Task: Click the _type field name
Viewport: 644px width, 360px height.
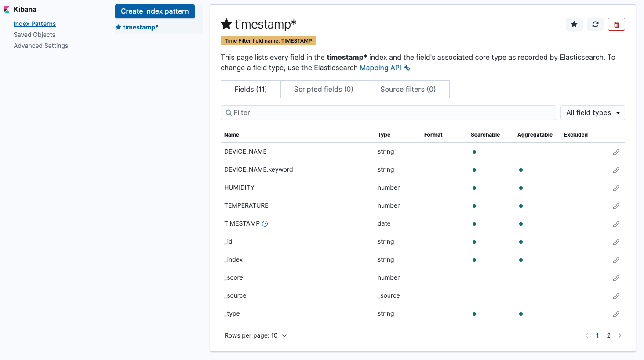Action: pos(232,313)
